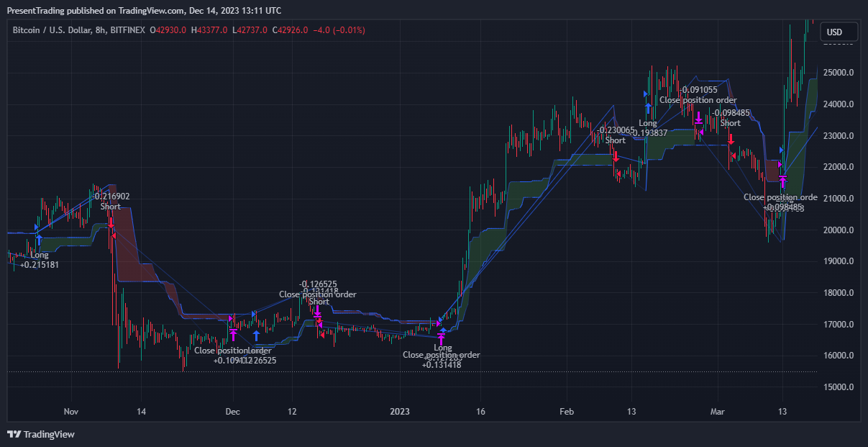
Task: Click the 16 label on the time axis
Action: click(480, 412)
